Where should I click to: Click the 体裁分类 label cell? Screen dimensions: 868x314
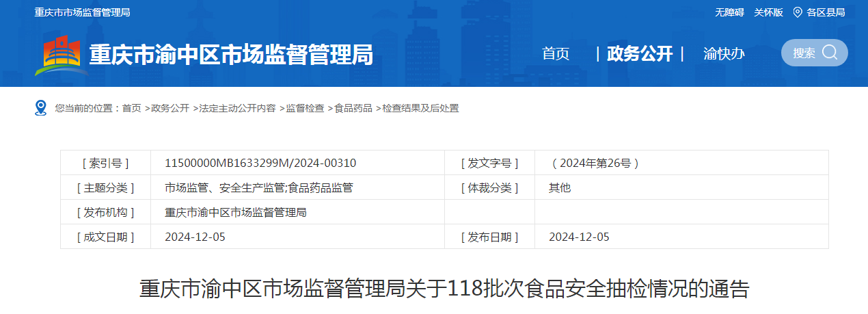pyautogui.click(x=489, y=187)
